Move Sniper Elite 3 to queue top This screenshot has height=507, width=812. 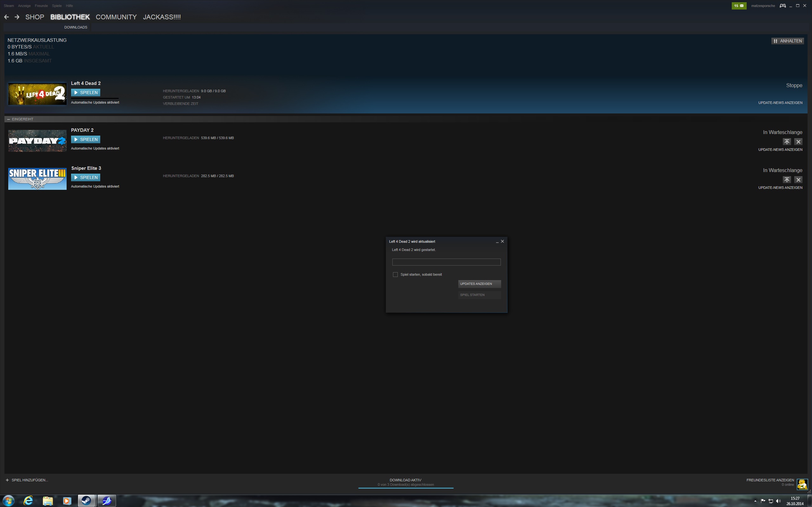pyautogui.click(x=787, y=180)
